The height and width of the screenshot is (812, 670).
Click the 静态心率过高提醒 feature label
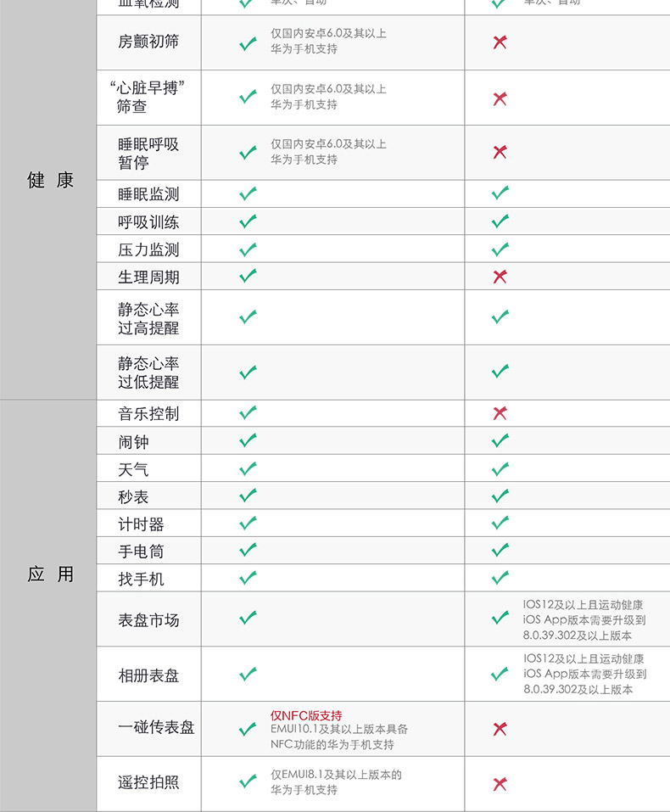148,318
